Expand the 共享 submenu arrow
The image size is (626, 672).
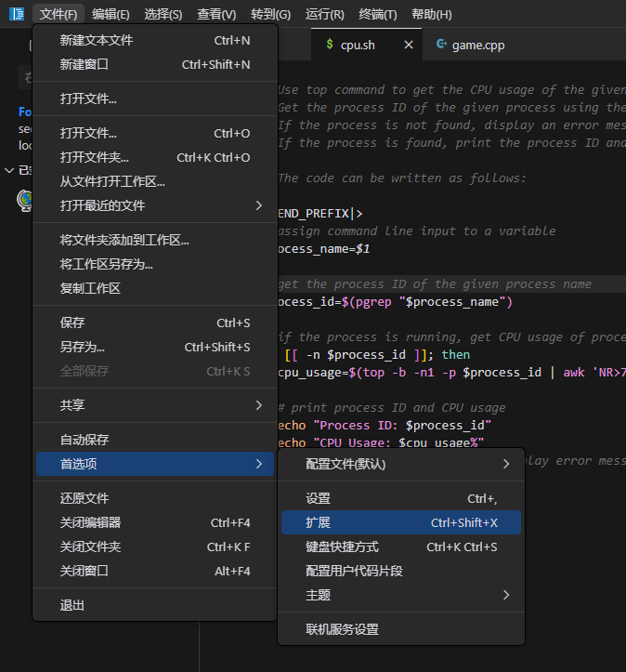258,405
